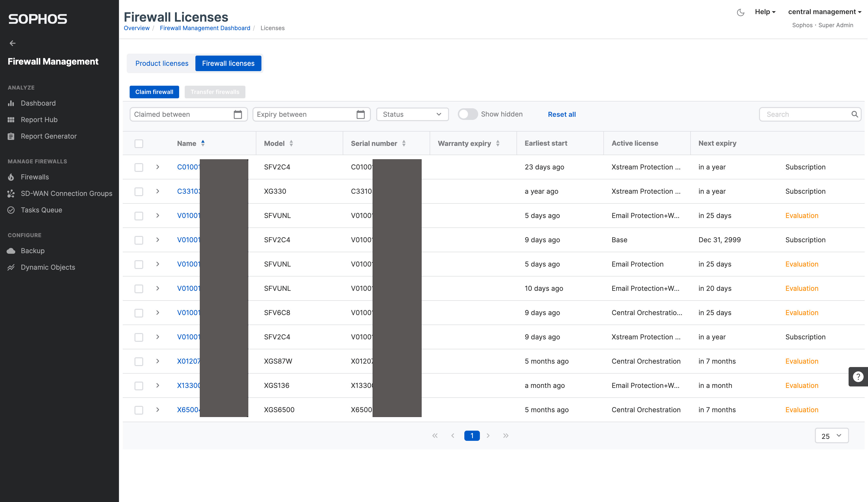Open the Report Hub grid icon
Screen dimensions: 868x502
tap(11, 120)
